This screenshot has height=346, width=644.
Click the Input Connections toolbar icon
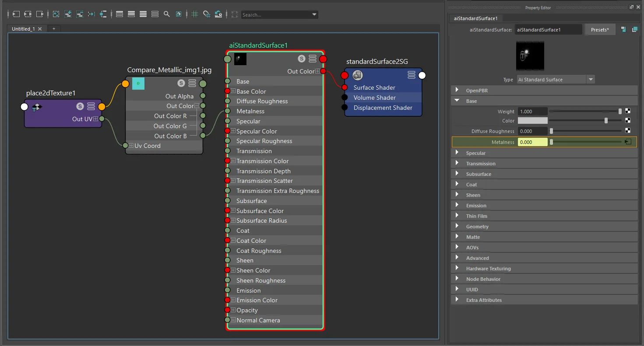click(x=16, y=14)
